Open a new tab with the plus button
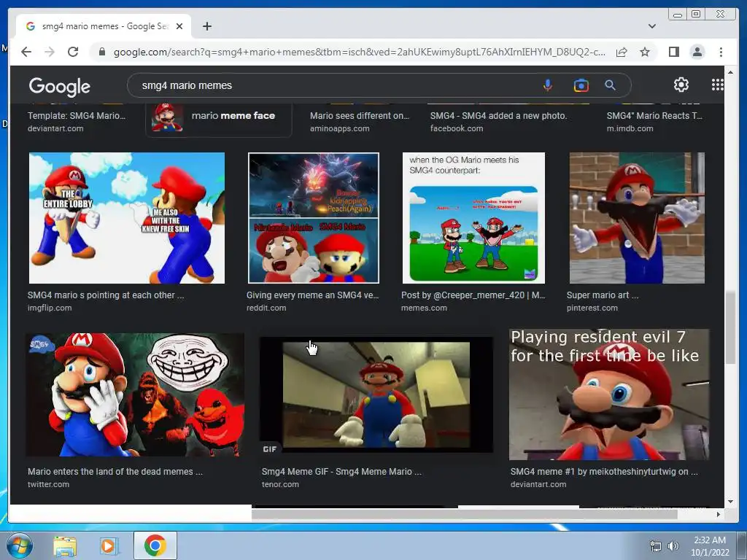Image resolution: width=747 pixels, height=560 pixels. [206, 26]
